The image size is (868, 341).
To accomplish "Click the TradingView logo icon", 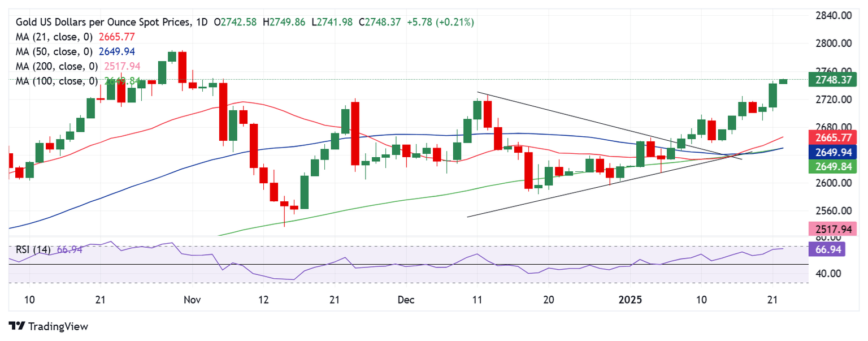I will [17, 326].
